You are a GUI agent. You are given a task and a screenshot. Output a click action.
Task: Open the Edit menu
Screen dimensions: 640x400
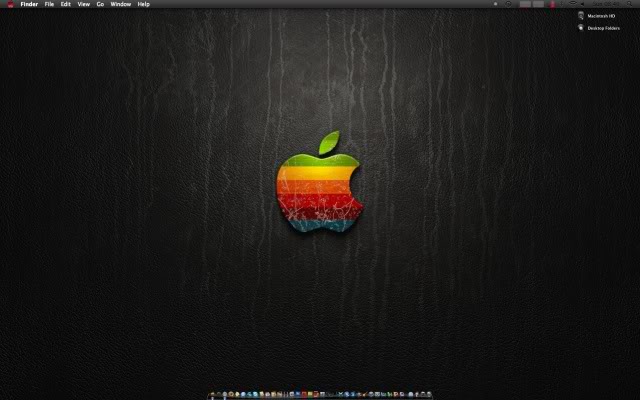[66, 4]
